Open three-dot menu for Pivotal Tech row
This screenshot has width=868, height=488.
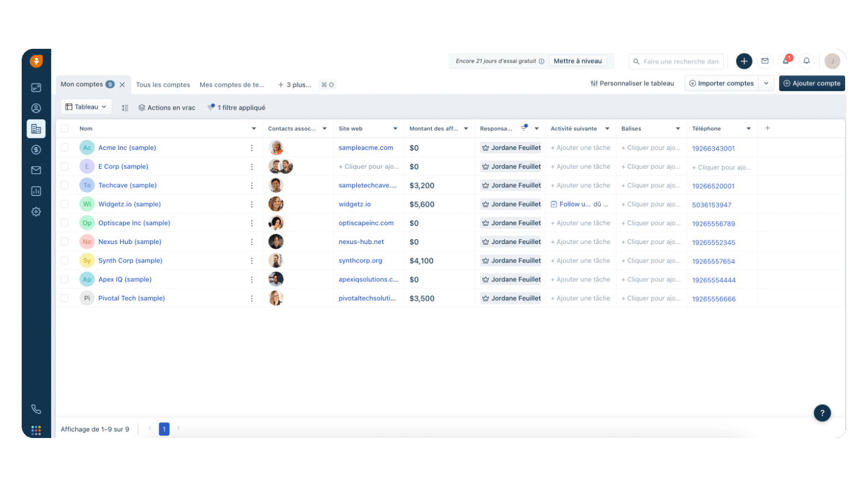[x=252, y=298]
